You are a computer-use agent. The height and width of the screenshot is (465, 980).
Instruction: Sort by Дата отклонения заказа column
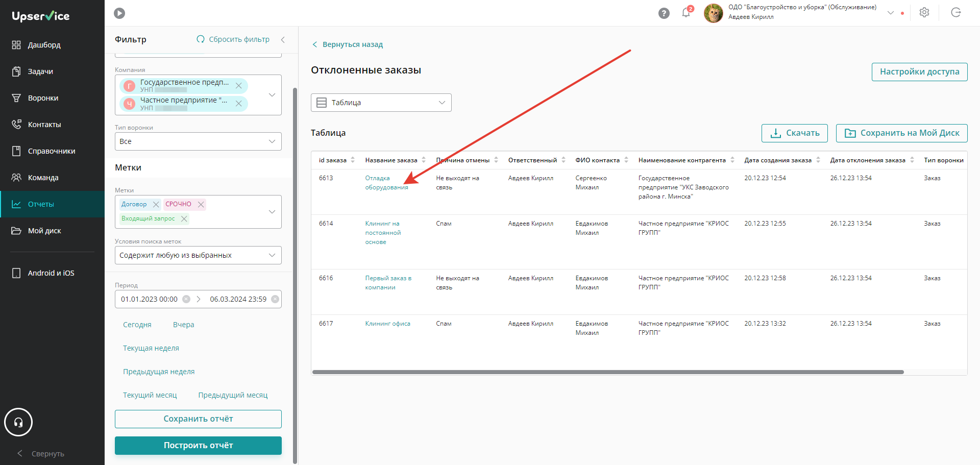coord(912,160)
